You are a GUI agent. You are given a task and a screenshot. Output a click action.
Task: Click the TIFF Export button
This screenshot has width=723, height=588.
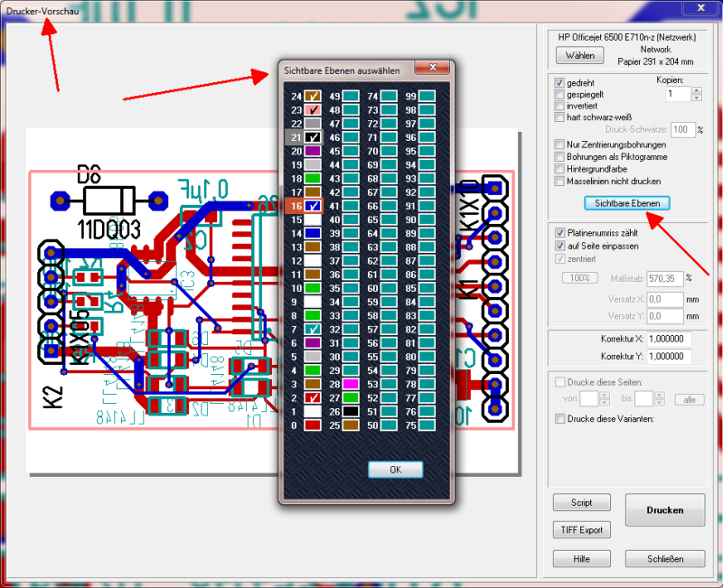point(582,530)
